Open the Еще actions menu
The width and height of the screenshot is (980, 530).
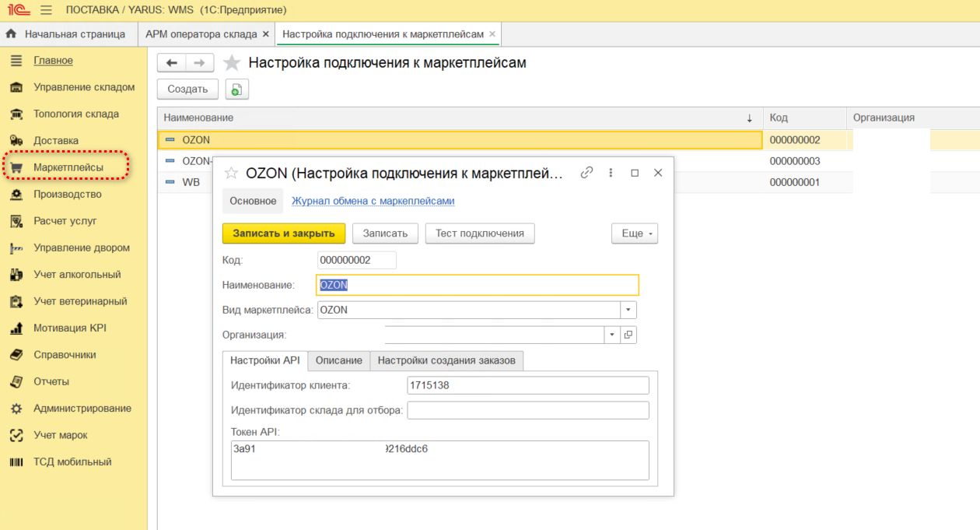635,232
